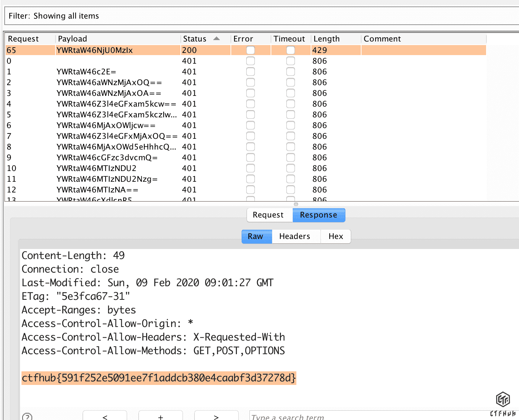Select the highlighted ctfhub flag text

pyautogui.click(x=159, y=378)
